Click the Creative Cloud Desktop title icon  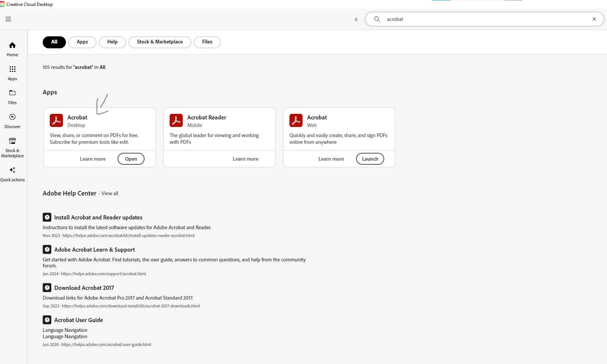[x=2, y=4]
